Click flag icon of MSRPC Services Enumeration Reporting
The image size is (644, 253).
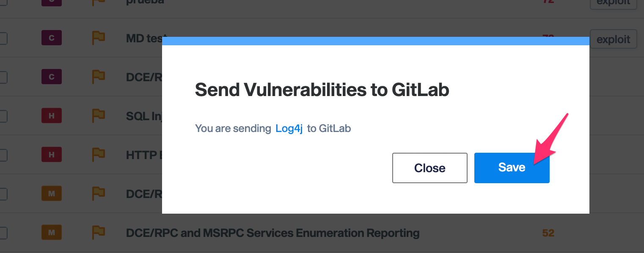99,232
